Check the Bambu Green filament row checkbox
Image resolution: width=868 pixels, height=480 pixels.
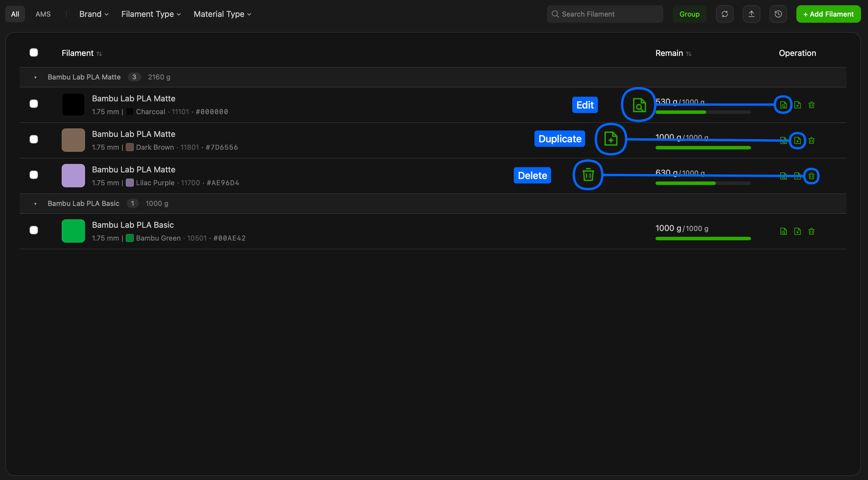tap(34, 230)
